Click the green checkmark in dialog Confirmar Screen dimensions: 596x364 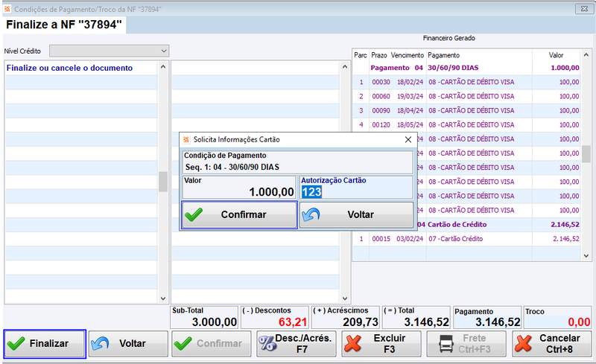[194, 214]
